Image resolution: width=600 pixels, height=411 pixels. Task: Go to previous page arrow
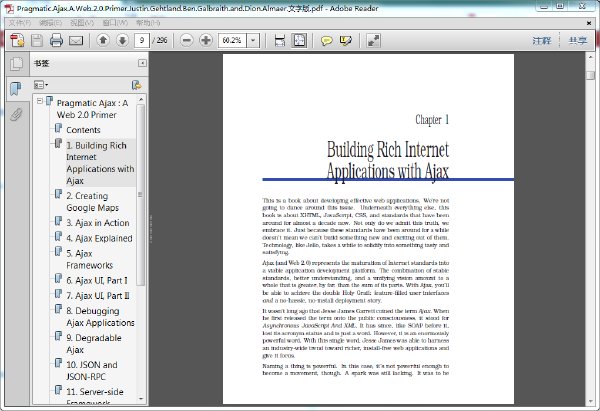103,40
